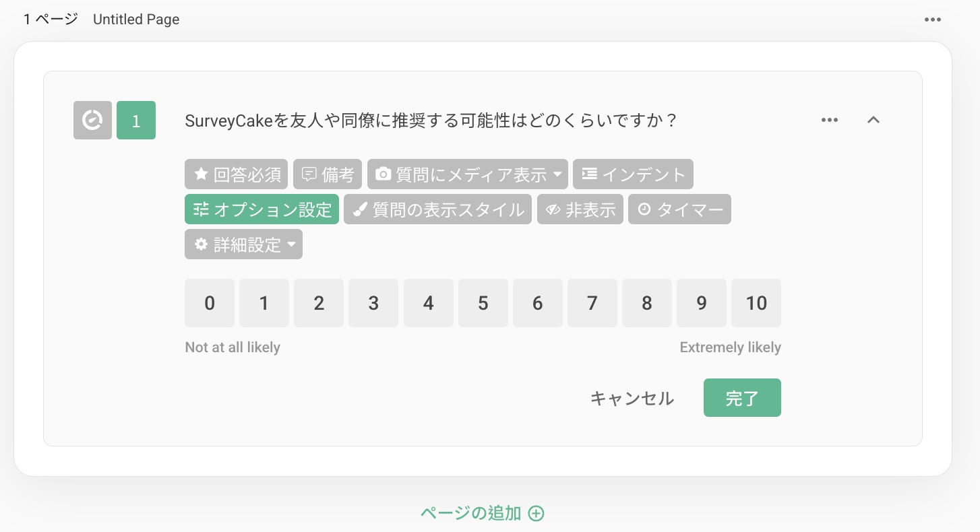The image size is (980, 532).
Task: Toggle 非表示 to hide the question
Action: pos(580,209)
